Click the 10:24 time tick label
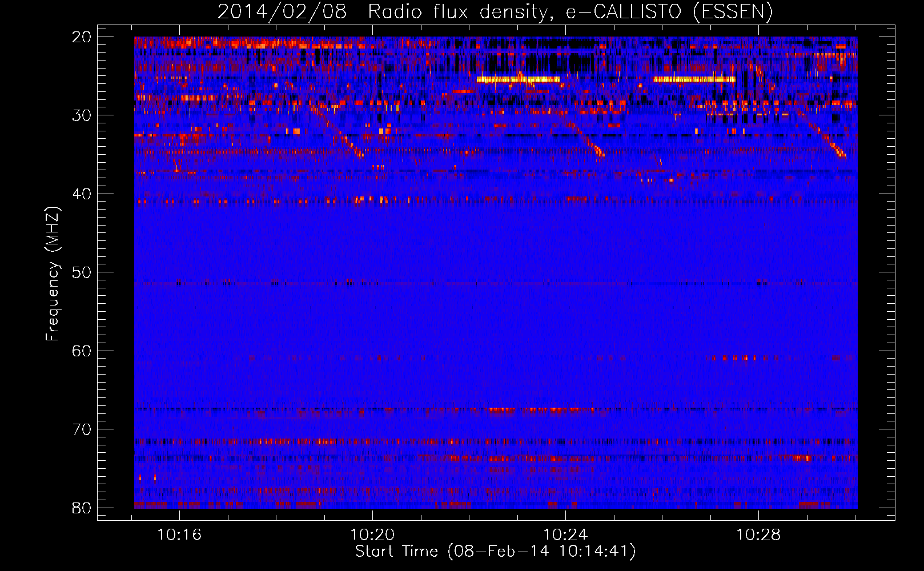The height and width of the screenshot is (571, 924). pyautogui.click(x=565, y=535)
